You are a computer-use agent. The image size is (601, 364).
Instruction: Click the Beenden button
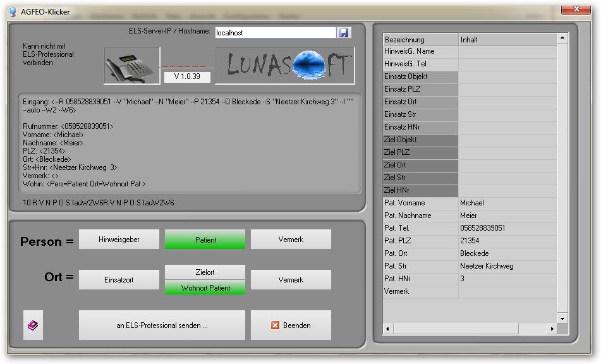click(x=291, y=325)
